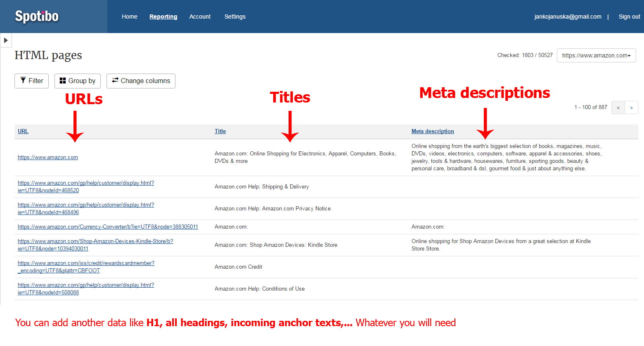Open the Home menu item
The height and width of the screenshot is (346, 644).
tap(130, 17)
